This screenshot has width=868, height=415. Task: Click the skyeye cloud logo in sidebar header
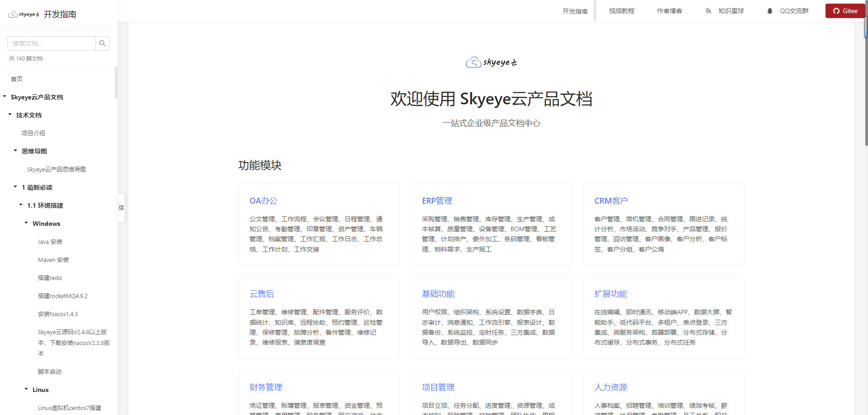24,14
